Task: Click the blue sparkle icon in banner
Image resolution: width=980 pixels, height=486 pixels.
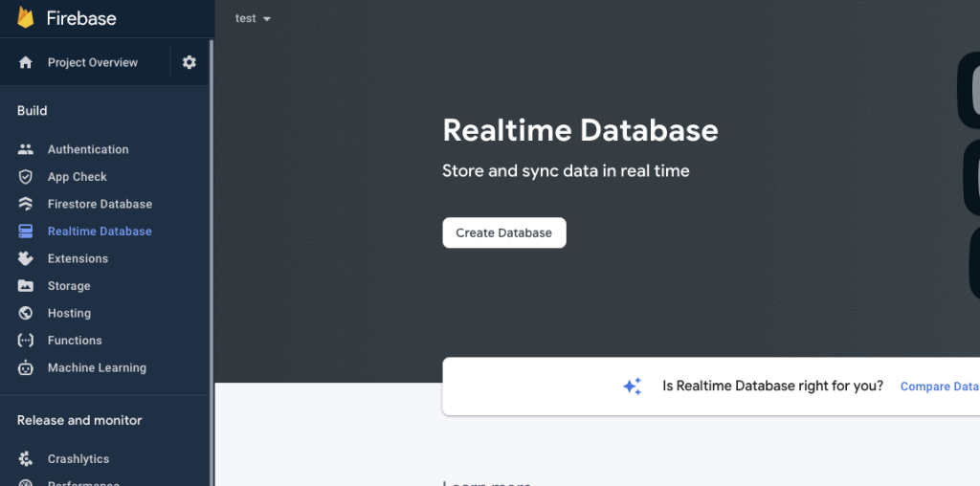Action: 632,387
